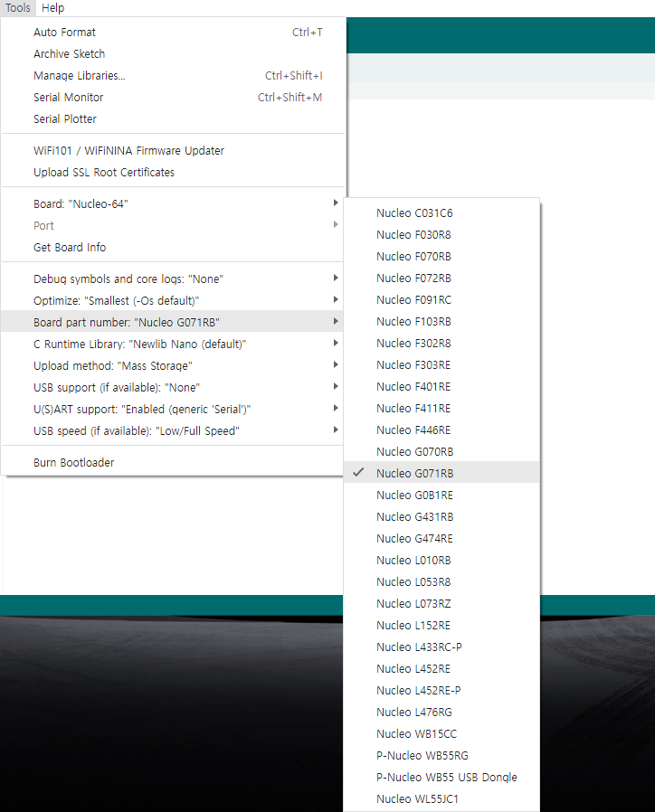Select Nucleo F401RE board

tap(441, 387)
